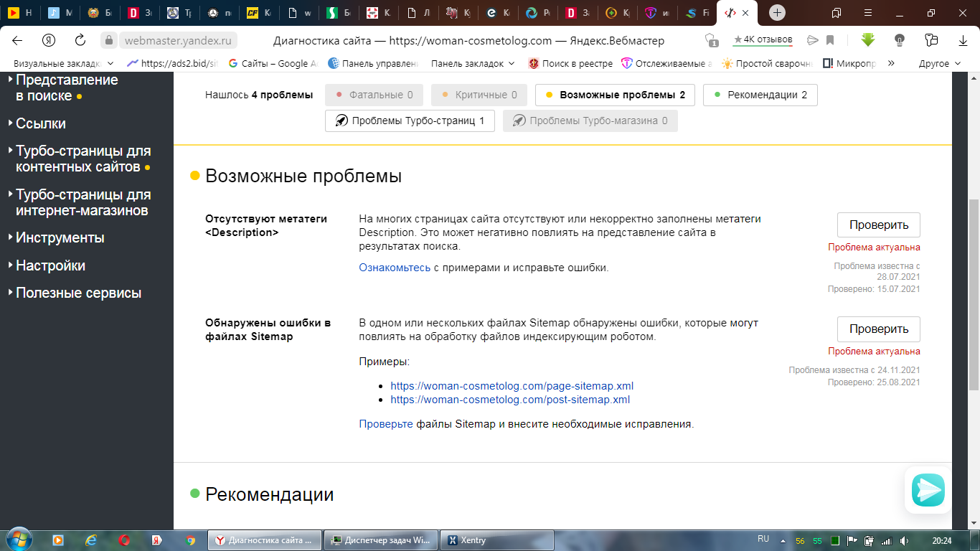Click Проверить for Sitemap file errors
980x551 pixels.
click(879, 329)
